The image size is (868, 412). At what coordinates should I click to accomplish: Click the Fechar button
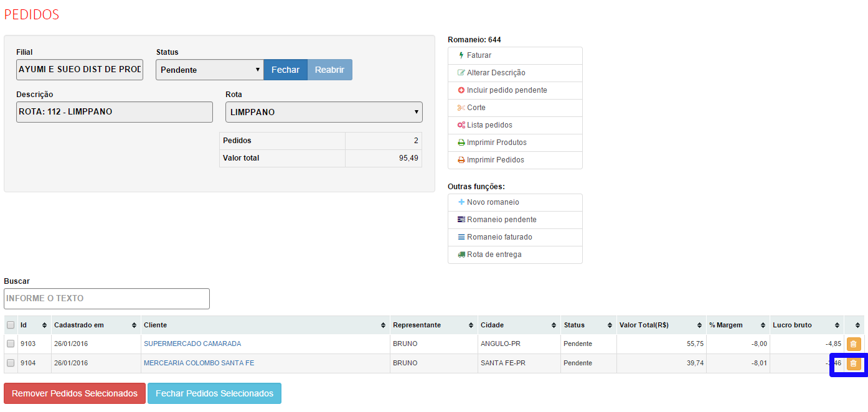pyautogui.click(x=285, y=70)
